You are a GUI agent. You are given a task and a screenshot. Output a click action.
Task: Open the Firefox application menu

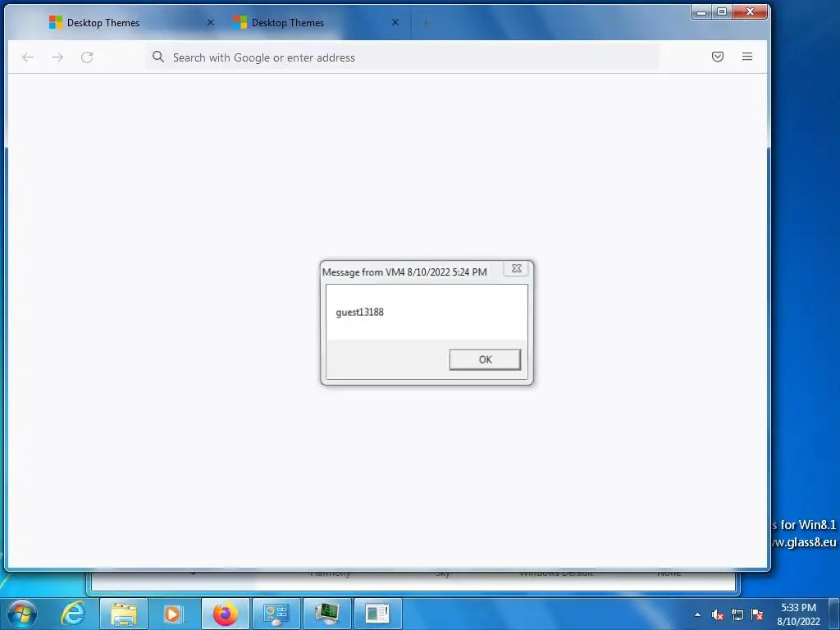tap(747, 57)
